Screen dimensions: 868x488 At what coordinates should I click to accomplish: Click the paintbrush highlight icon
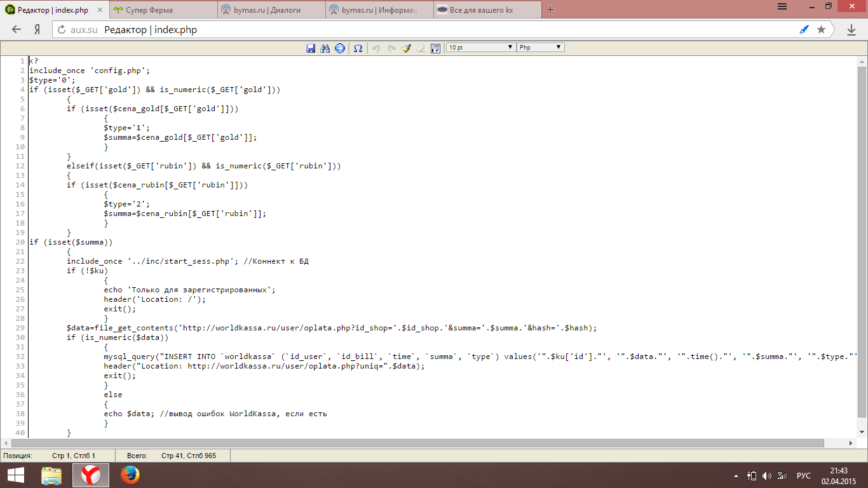point(406,48)
